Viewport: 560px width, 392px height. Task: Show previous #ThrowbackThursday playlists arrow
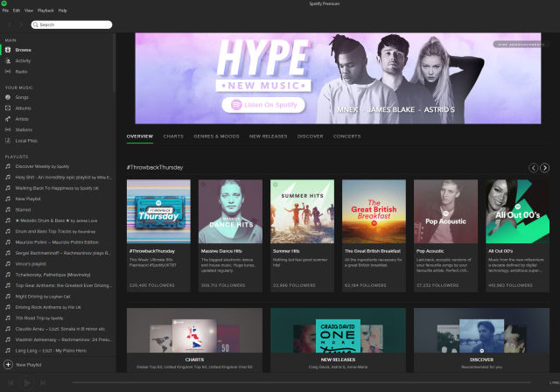(x=533, y=168)
